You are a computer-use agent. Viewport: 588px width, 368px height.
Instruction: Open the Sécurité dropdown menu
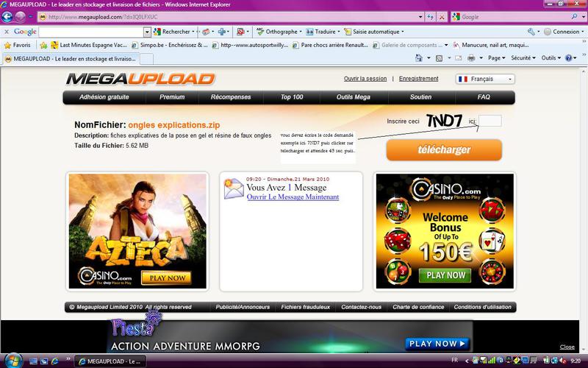523,57
